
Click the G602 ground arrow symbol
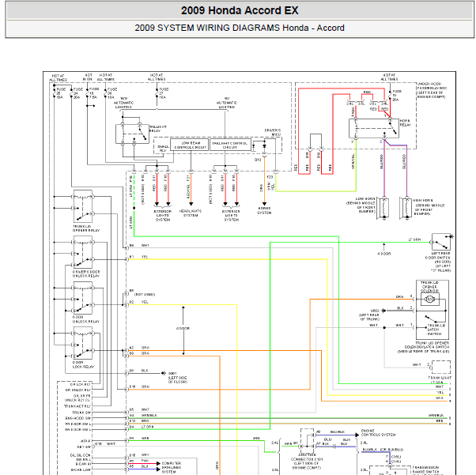point(383,311)
